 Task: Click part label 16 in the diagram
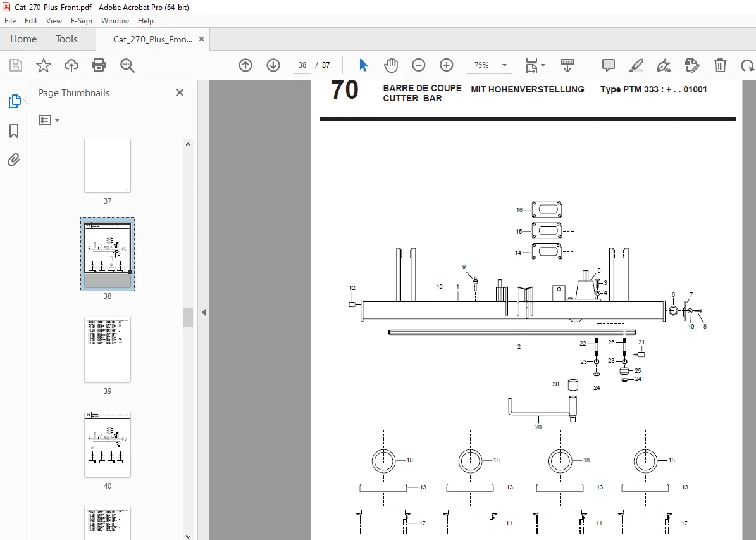pos(519,210)
